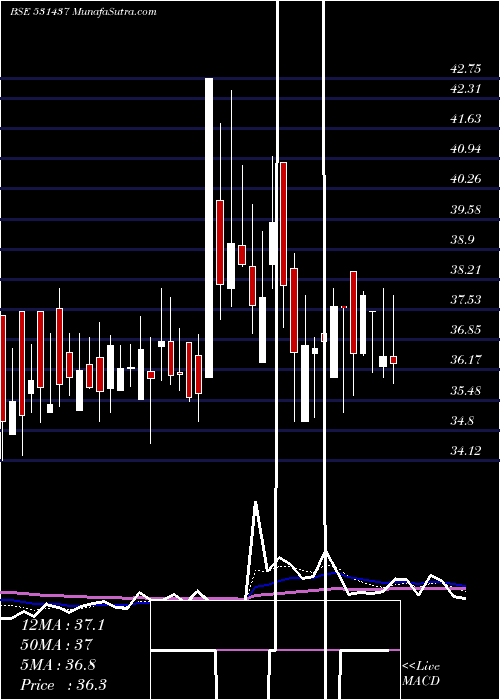Click the Price : 36.3 readout
The width and height of the screenshot is (500, 700).
pos(63,685)
